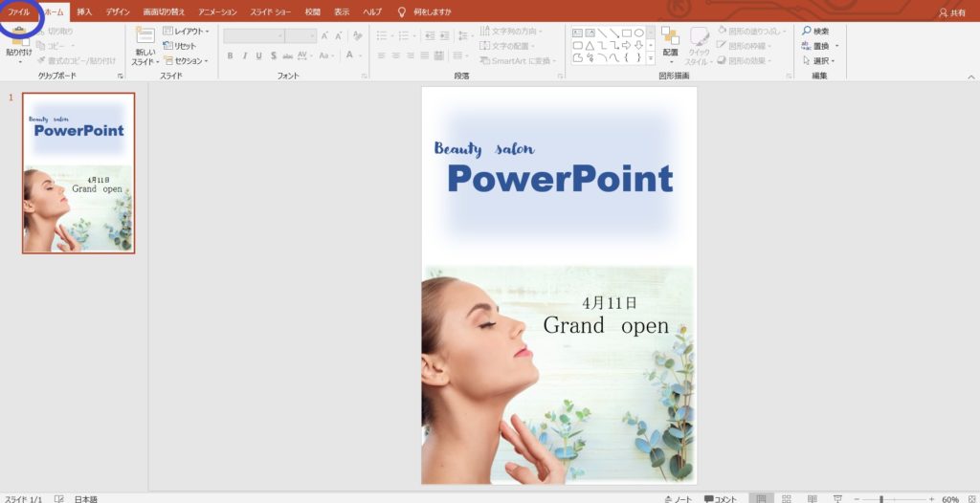Toggle the Notes (ノート) pane
Screen dimensions: 980x503
click(679, 498)
